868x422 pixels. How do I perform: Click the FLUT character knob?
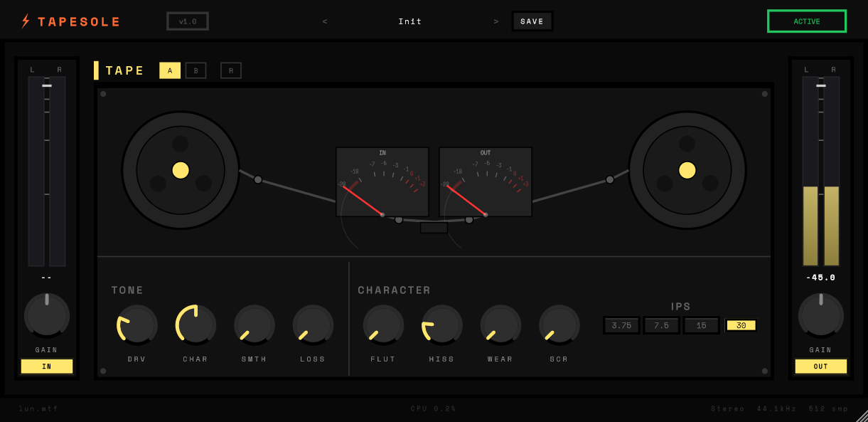coord(383,325)
